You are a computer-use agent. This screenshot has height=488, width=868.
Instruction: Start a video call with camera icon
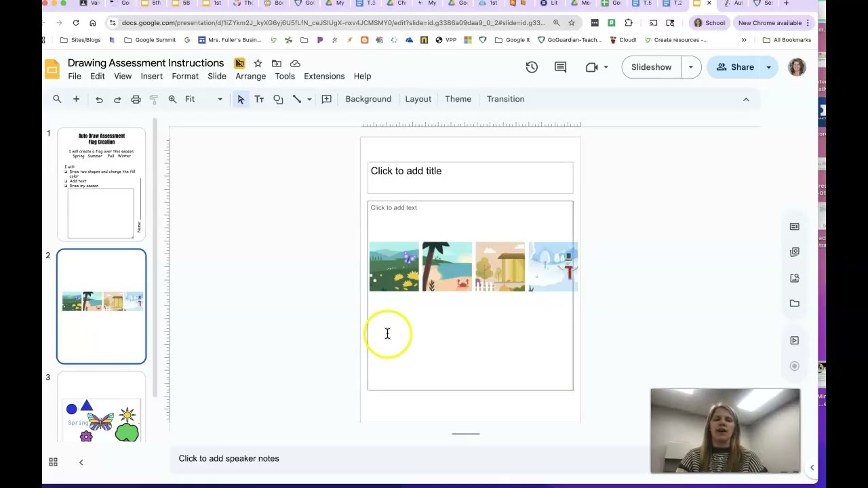[x=591, y=67]
